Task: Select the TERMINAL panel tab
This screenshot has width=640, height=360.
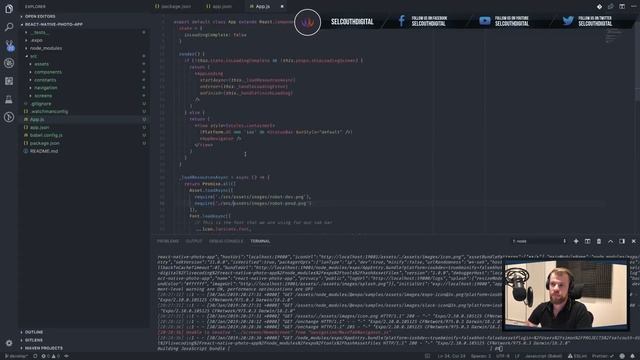Action: pos(260,241)
